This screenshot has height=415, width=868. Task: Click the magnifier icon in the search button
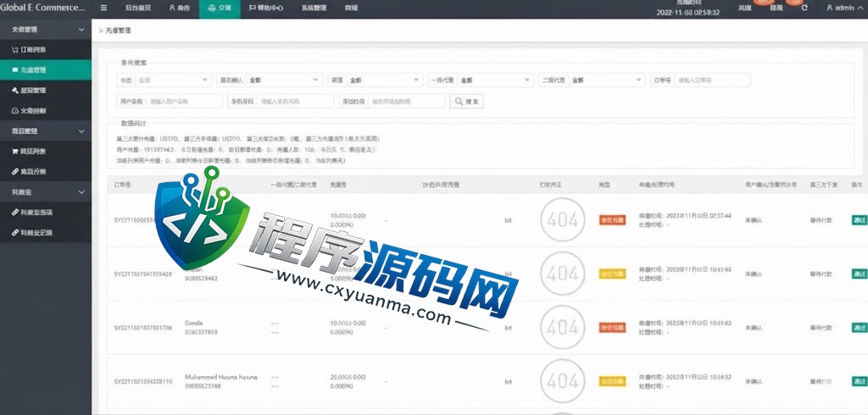tap(459, 102)
